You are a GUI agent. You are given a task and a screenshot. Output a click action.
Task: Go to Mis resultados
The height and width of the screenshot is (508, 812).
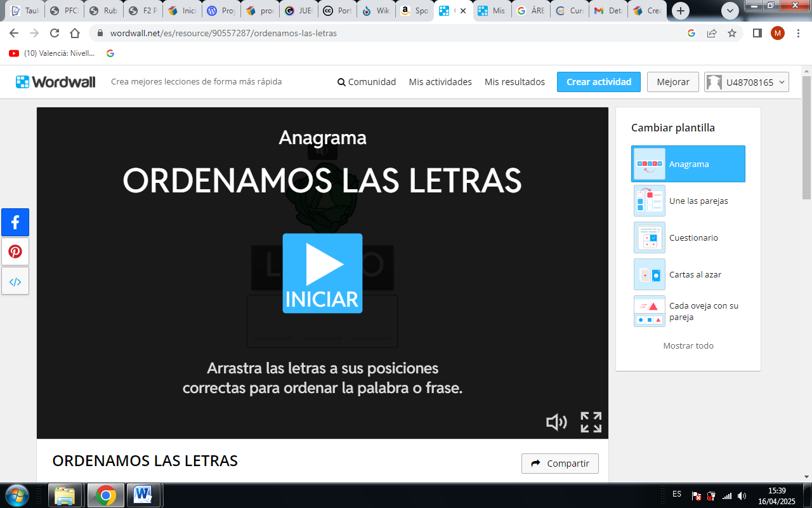(x=514, y=82)
